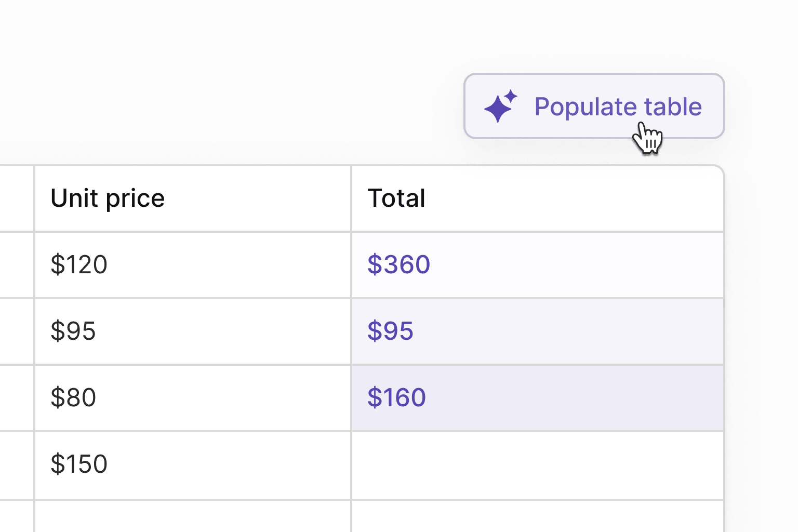Select the Unit price column header

(107, 198)
